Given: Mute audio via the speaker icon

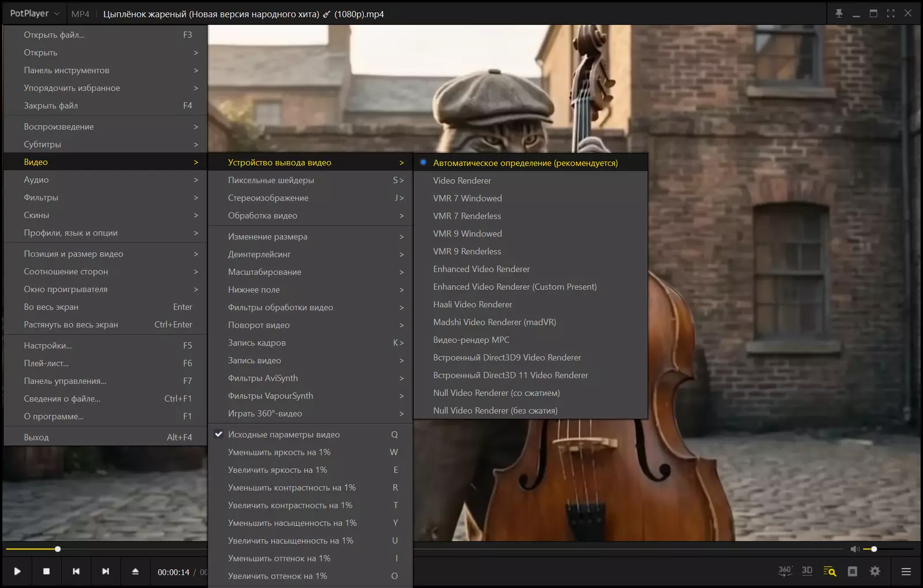Looking at the screenshot, I should point(855,549).
